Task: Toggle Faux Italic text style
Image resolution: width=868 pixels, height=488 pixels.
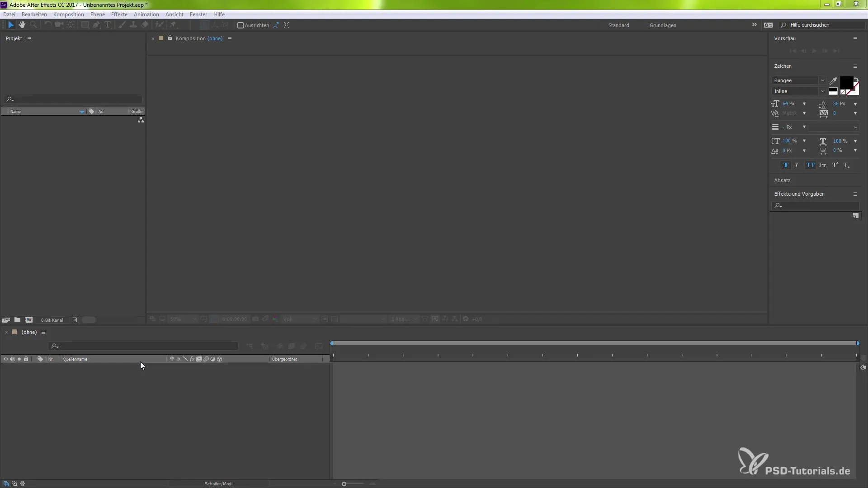Action: (x=797, y=165)
